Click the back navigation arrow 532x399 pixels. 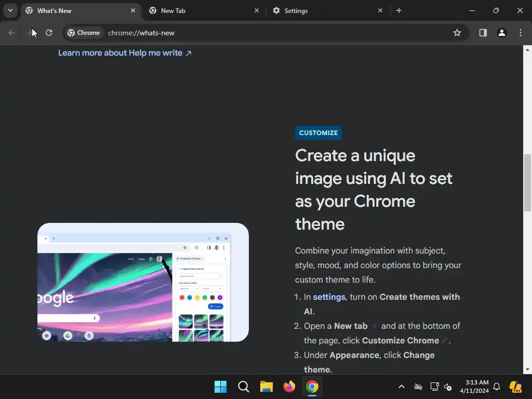coord(11,33)
